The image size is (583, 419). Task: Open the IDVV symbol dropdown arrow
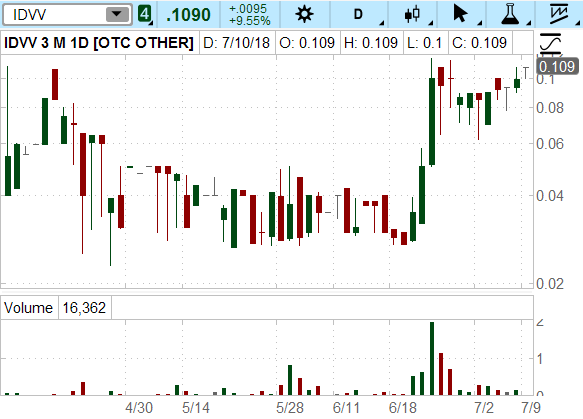[117, 14]
